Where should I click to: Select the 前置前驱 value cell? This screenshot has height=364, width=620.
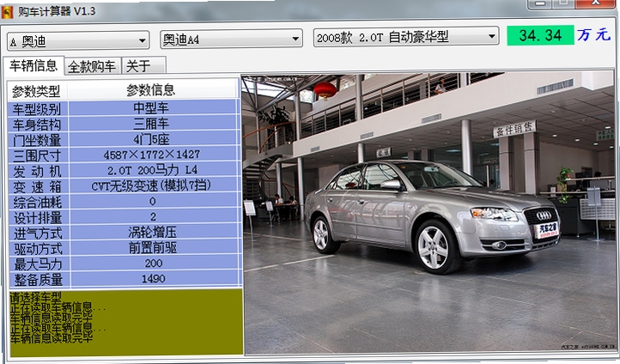point(154,248)
